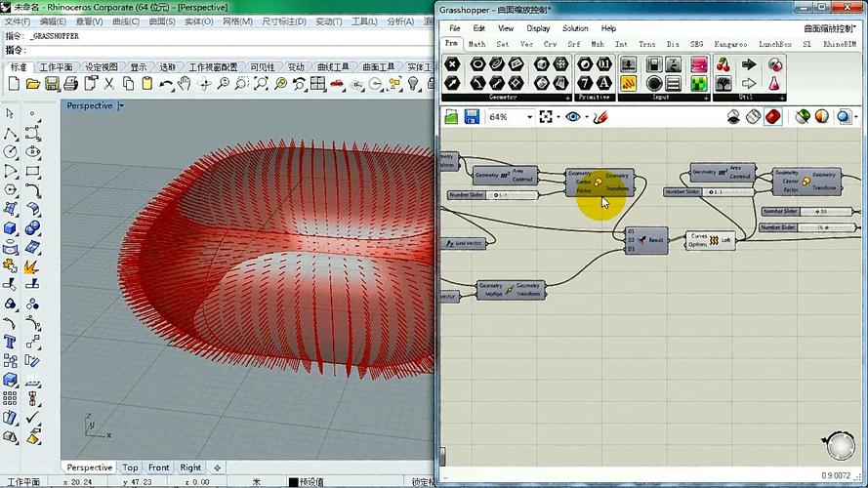
Task: Open blue sphere mesh quality dropdown arrow
Action: click(856, 117)
